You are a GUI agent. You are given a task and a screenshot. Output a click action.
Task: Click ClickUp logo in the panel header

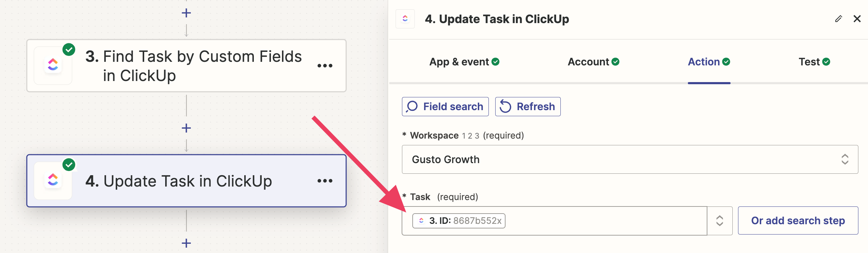(x=405, y=19)
